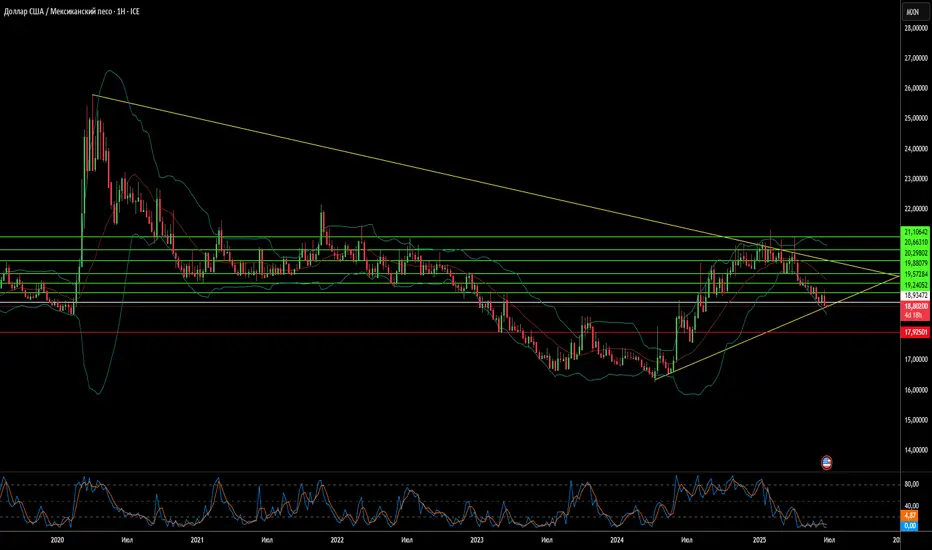932x550 pixels.
Task: Click the 40,00 oscillator scale label
Action: point(911,505)
